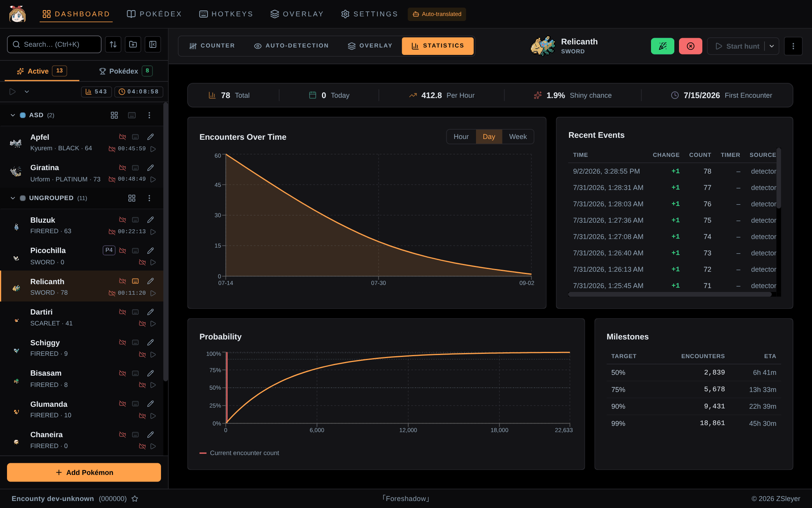
Task: Click the Recent Events horizontal scrollbar
Action: (x=670, y=295)
